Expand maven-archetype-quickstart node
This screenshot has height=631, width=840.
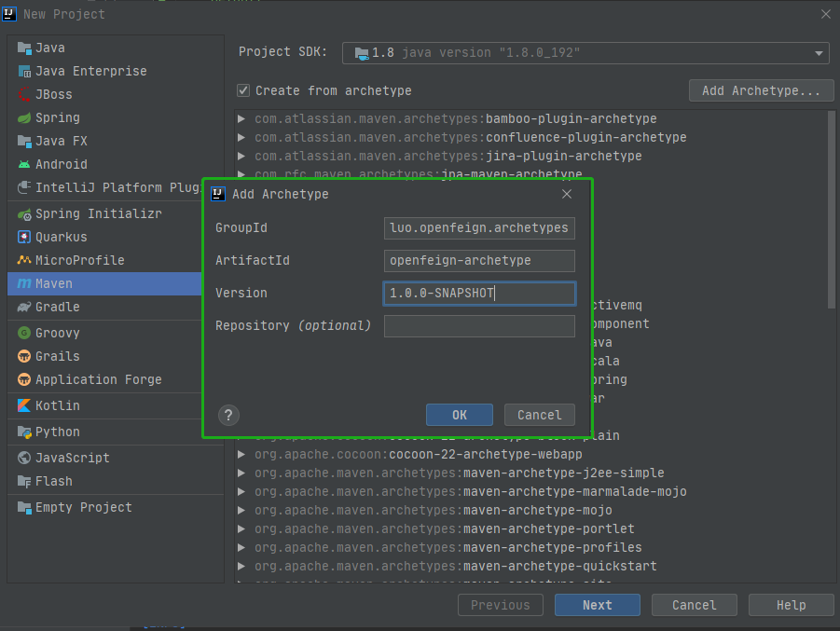coord(241,566)
